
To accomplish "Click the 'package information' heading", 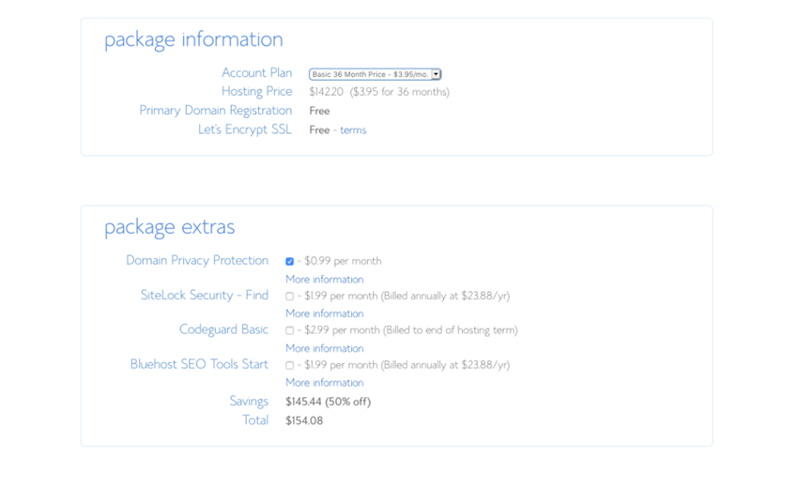I will pyautogui.click(x=193, y=39).
